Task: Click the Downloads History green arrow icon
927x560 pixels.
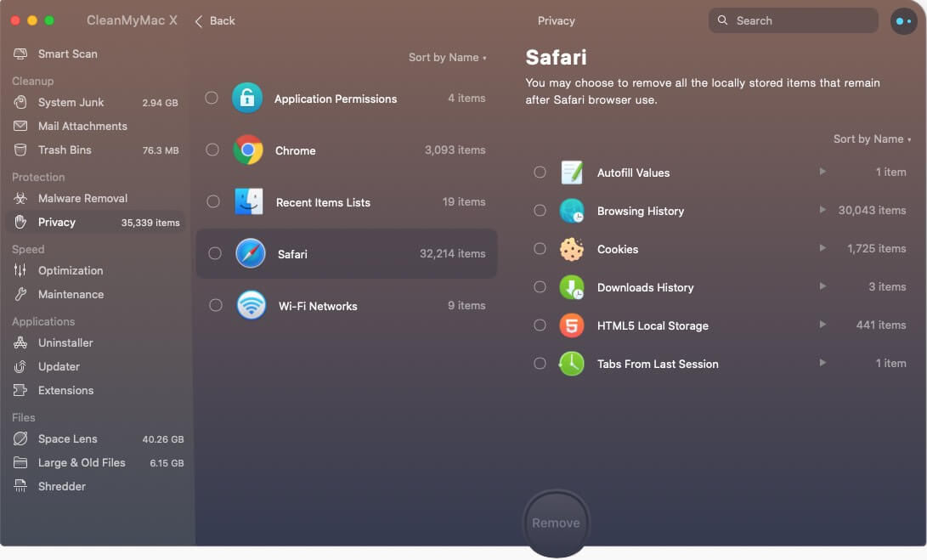Action: pos(572,287)
